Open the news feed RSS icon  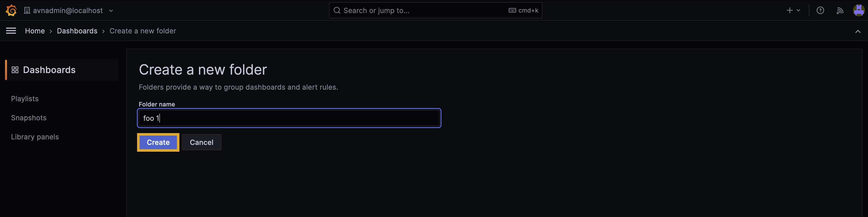[840, 11]
